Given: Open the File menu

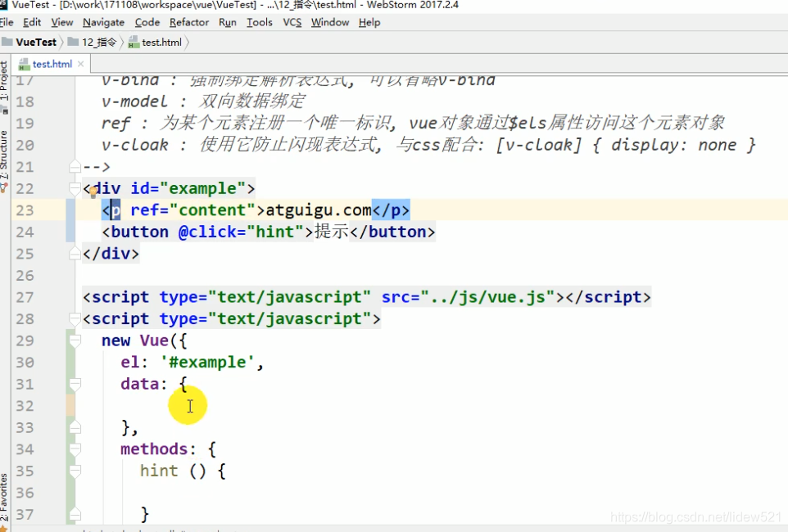Looking at the screenshot, I should [7, 22].
